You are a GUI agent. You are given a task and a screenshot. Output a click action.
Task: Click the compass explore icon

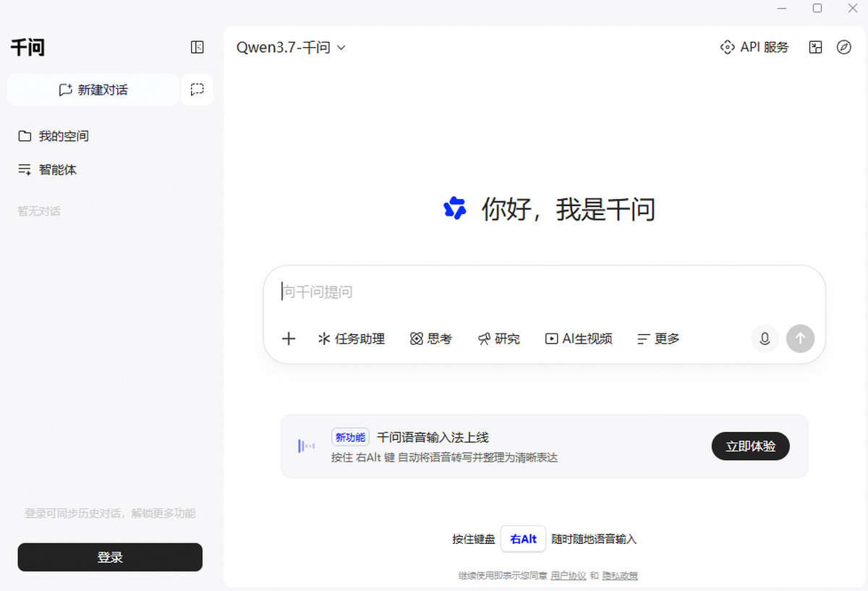pyautogui.click(x=844, y=48)
